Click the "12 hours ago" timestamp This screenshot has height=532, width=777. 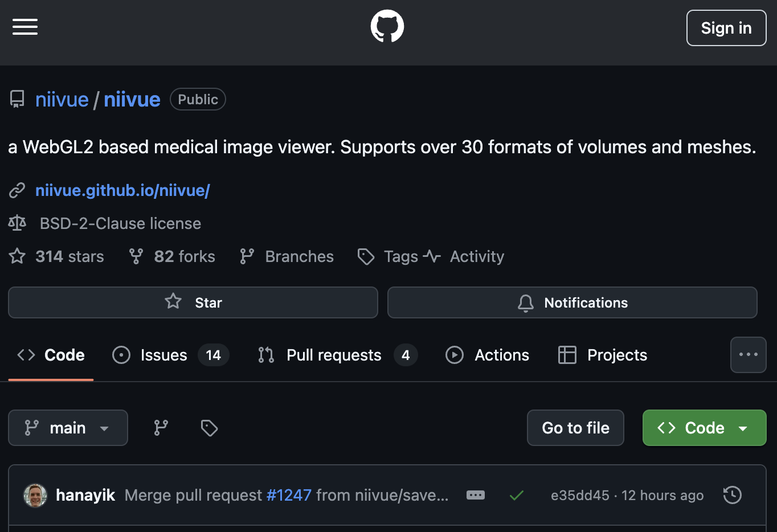pos(663,496)
